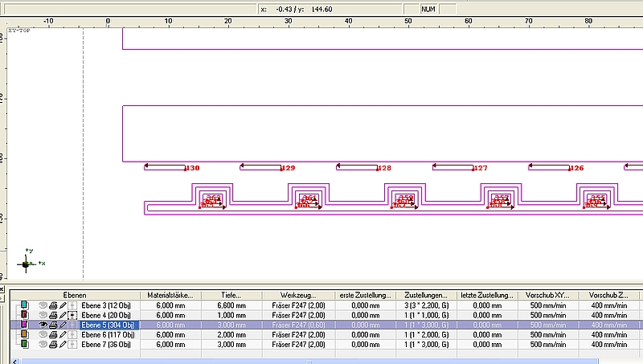This screenshot has width=643, height=364.
Task: Select layer row Ebene 5 (304 Obj)
Action: coord(109,325)
